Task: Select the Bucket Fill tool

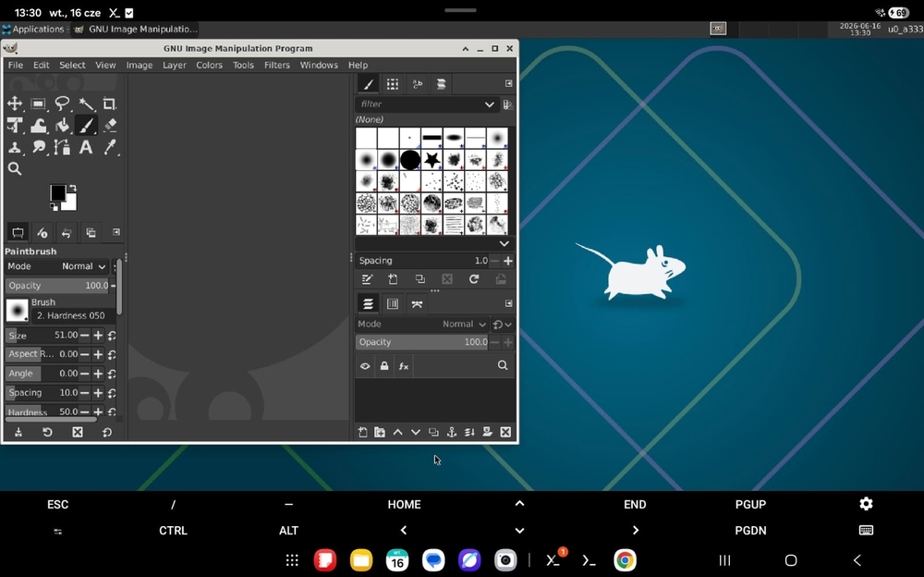Action: tap(62, 125)
